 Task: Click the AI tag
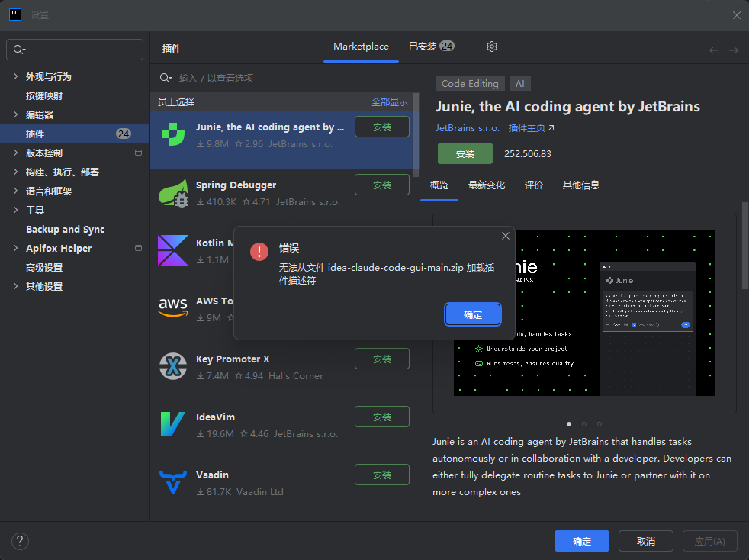tap(519, 84)
